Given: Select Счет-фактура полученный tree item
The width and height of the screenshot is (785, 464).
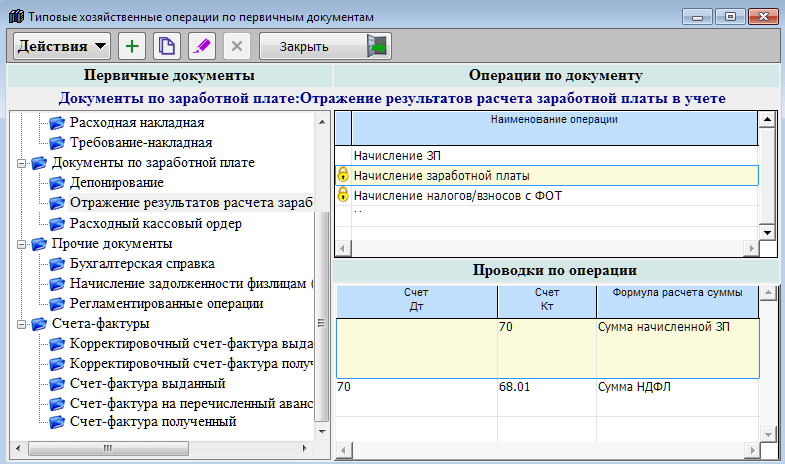Looking at the screenshot, I should pyautogui.click(x=153, y=421).
